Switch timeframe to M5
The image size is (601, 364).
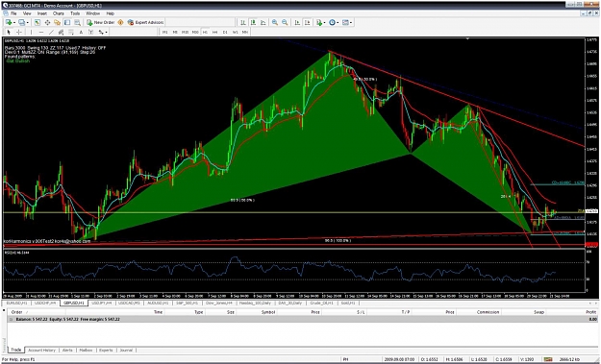tap(175, 32)
